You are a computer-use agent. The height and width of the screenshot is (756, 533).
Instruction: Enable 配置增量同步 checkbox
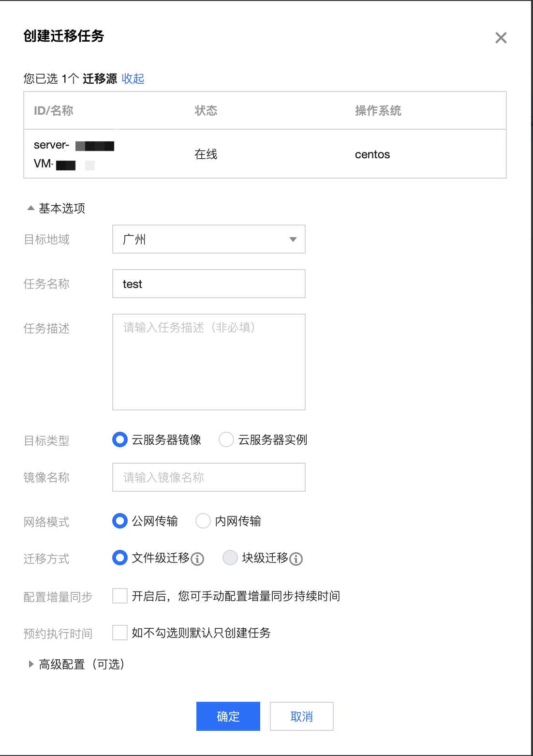pyautogui.click(x=120, y=596)
